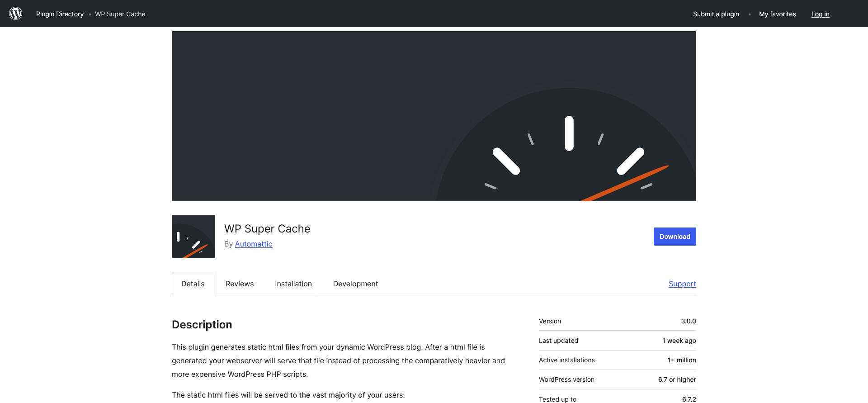Viewport: 868px width, 403px height.
Task: Click the WP Super Cache breadcrumb
Action: (120, 14)
